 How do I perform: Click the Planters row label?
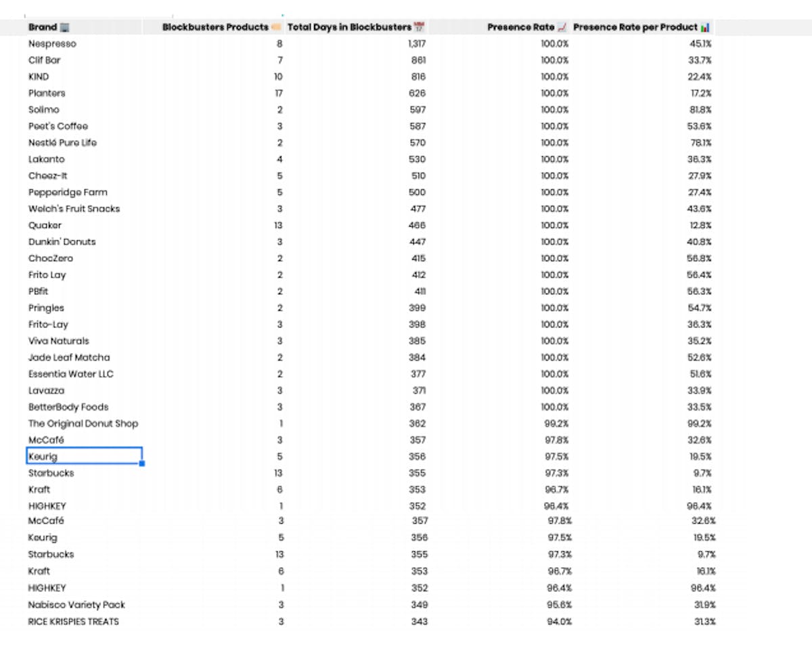click(x=47, y=93)
